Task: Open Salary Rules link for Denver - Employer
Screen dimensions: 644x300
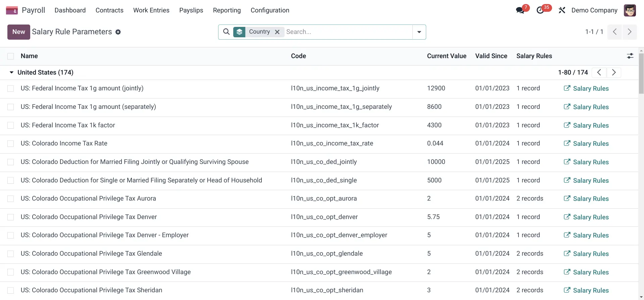Action: [x=586, y=235]
